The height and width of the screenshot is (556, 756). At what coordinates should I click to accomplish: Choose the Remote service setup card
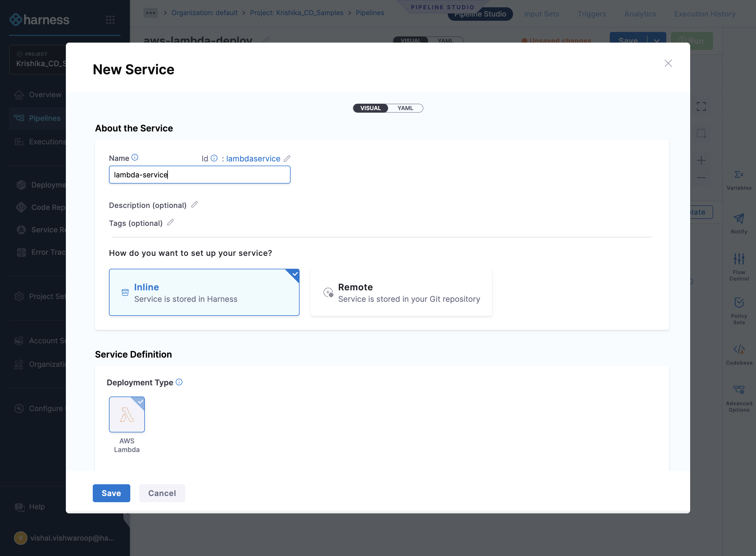pyautogui.click(x=401, y=292)
